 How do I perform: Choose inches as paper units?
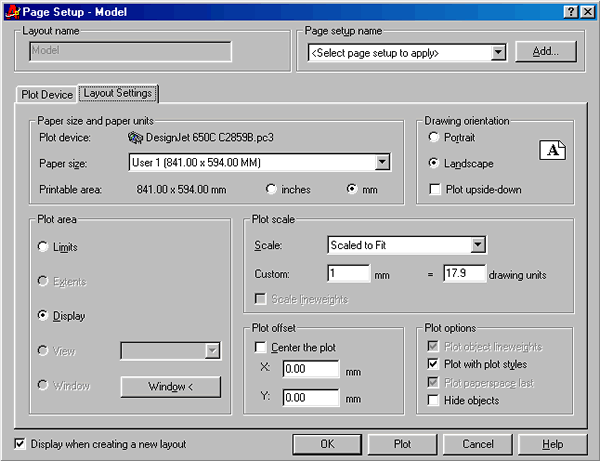pyautogui.click(x=272, y=188)
